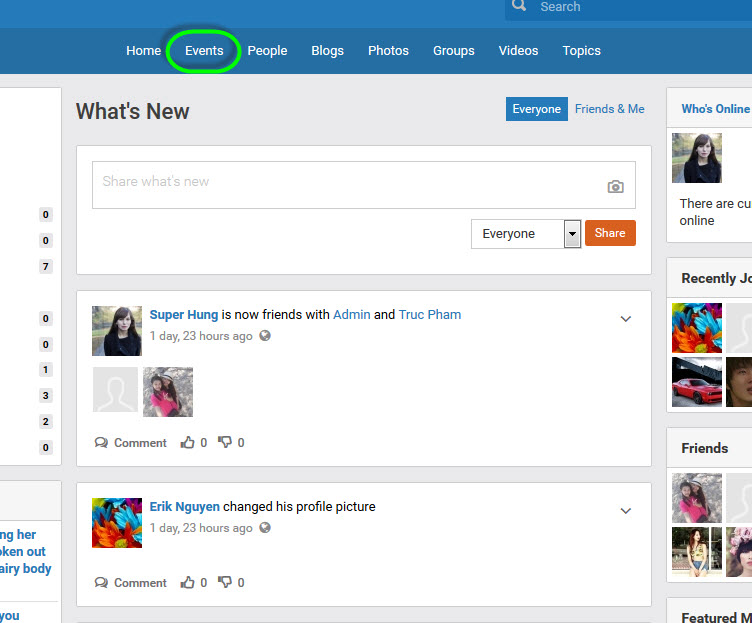Comment on Super Hung's friendship post
This screenshot has width=752, height=623.
[131, 443]
